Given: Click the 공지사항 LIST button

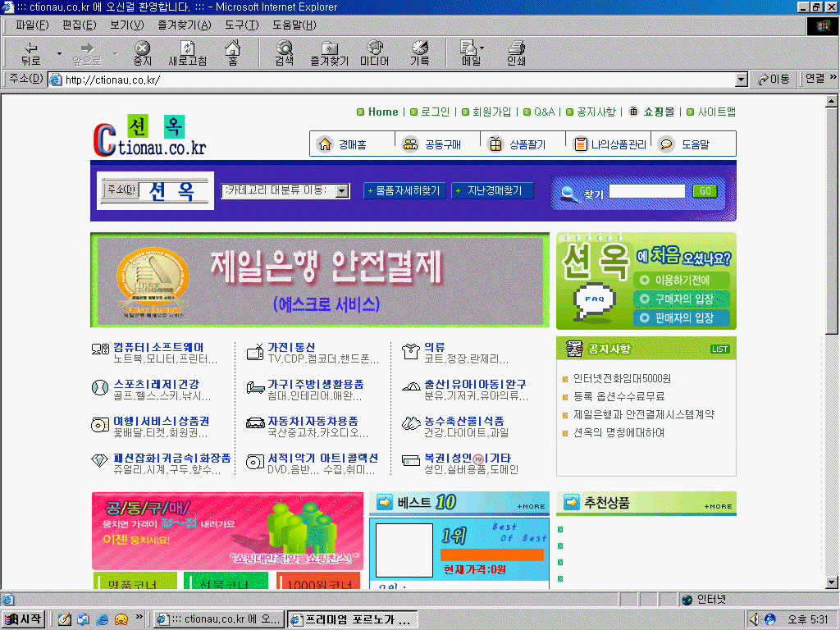Looking at the screenshot, I should pyautogui.click(x=719, y=349).
